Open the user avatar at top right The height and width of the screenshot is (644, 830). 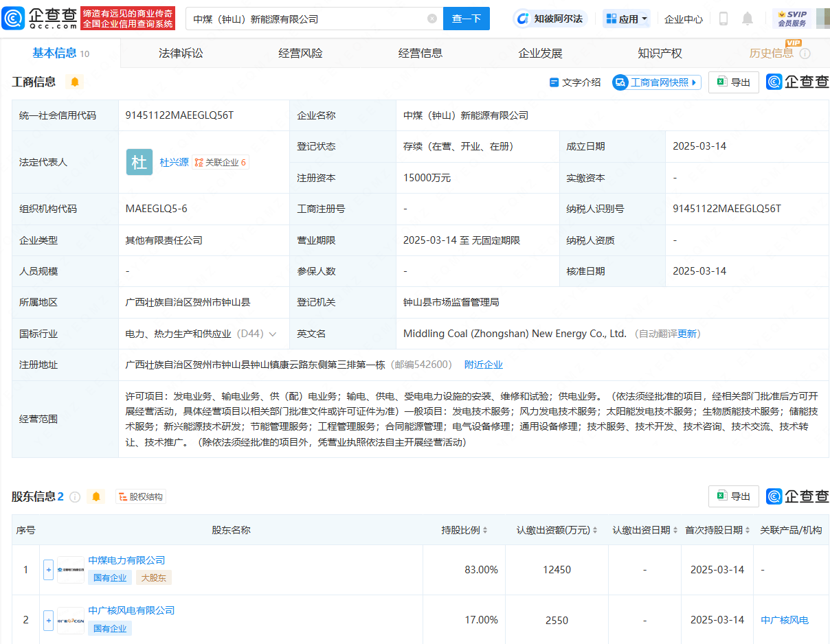click(822, 19)
